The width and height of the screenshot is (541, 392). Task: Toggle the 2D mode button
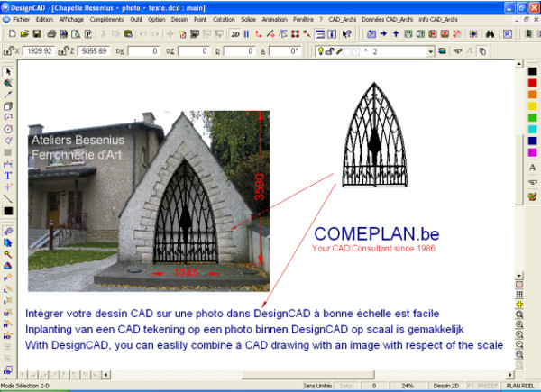coord(235,33)
